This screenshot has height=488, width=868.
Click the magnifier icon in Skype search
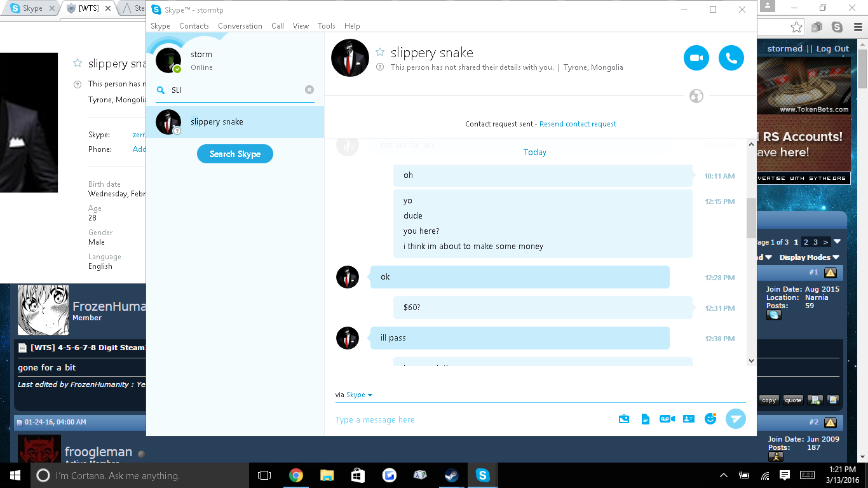tap(161, 90)
